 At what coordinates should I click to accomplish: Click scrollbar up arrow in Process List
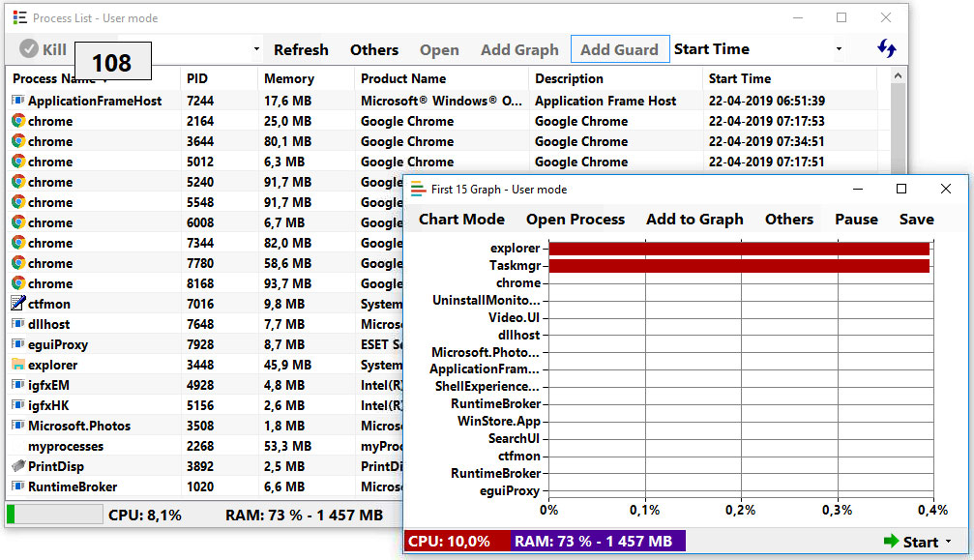pos(898,75)
